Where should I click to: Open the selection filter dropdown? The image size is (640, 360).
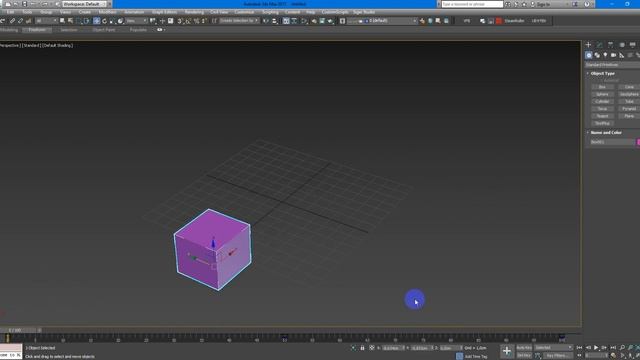[x=46, y=21]
